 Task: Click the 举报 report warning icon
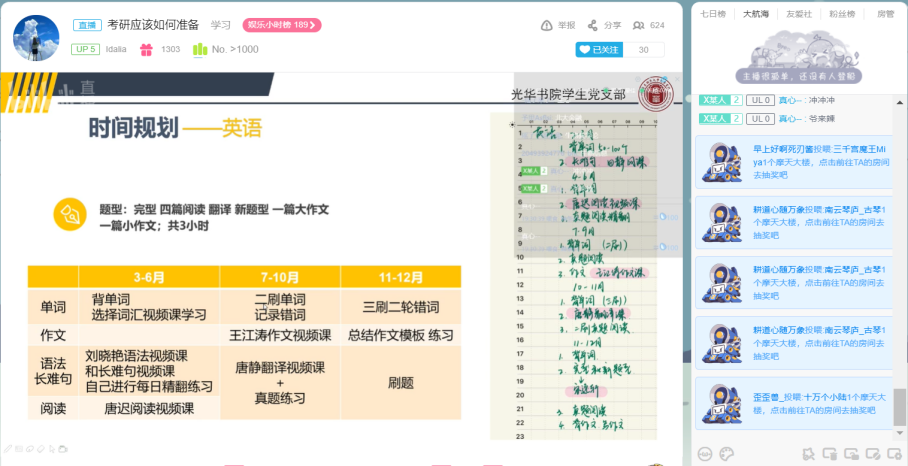click(546, 25)
